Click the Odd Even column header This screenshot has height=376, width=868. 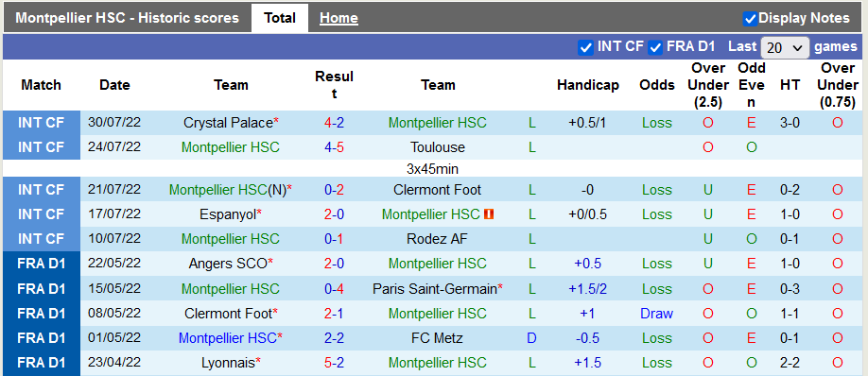pyautogui.click(x=751, y=85)
